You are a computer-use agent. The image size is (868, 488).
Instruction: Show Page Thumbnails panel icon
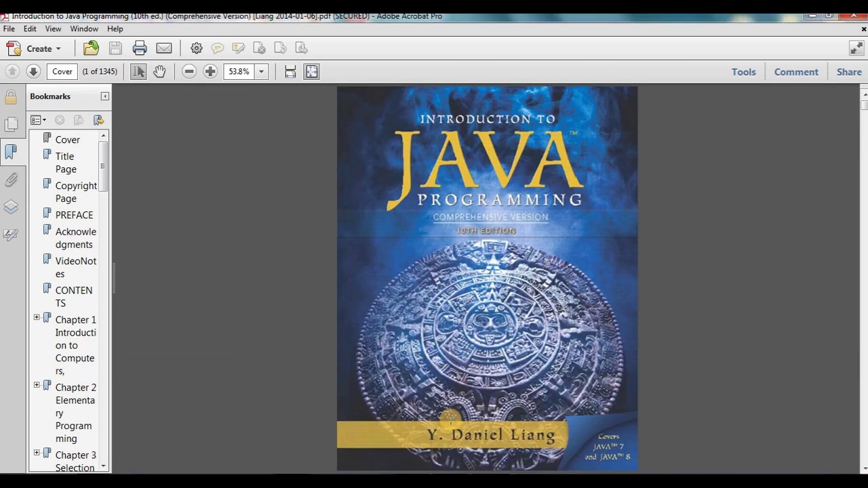tap(11, 124)
